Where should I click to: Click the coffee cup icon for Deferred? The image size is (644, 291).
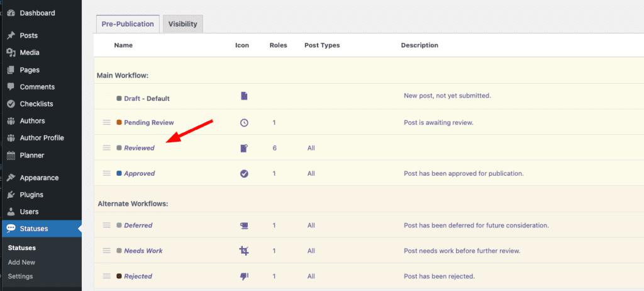click(x=244, y=225)
